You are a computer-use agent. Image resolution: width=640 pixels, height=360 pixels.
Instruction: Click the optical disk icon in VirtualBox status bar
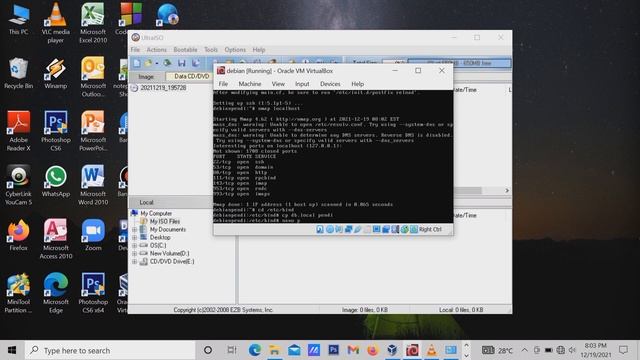329,229
